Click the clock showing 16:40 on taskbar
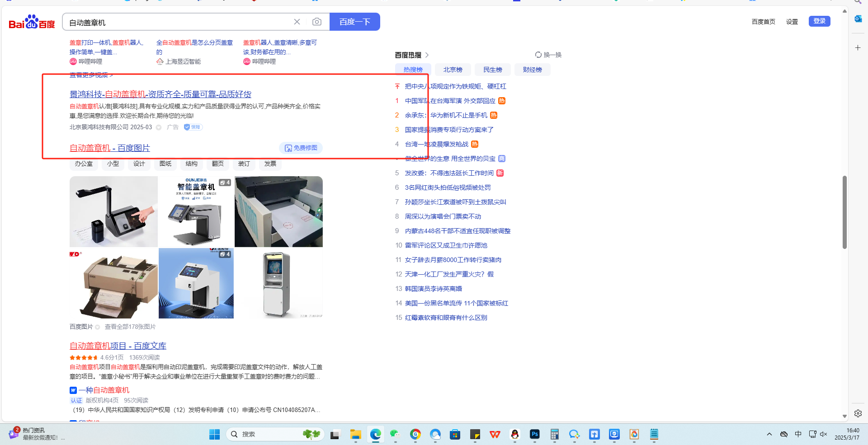This screenshot has width=868, height=445. (847, 434)
